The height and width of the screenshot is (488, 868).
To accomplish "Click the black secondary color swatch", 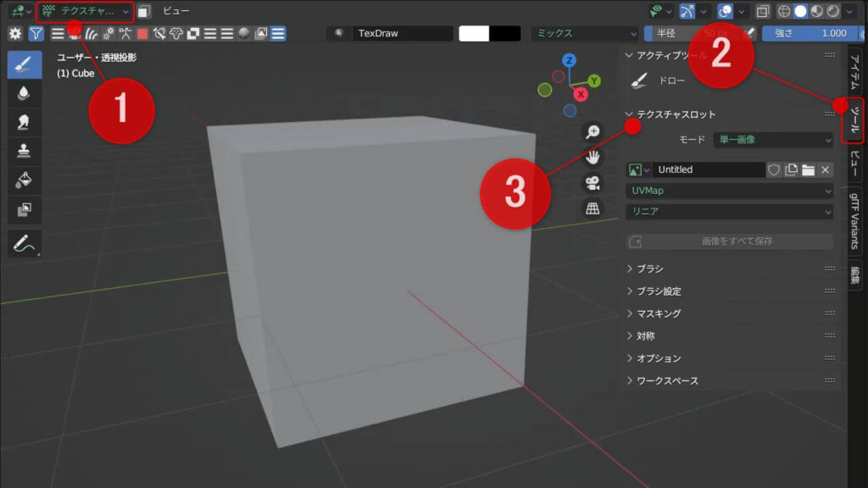I will coord(505,33).
